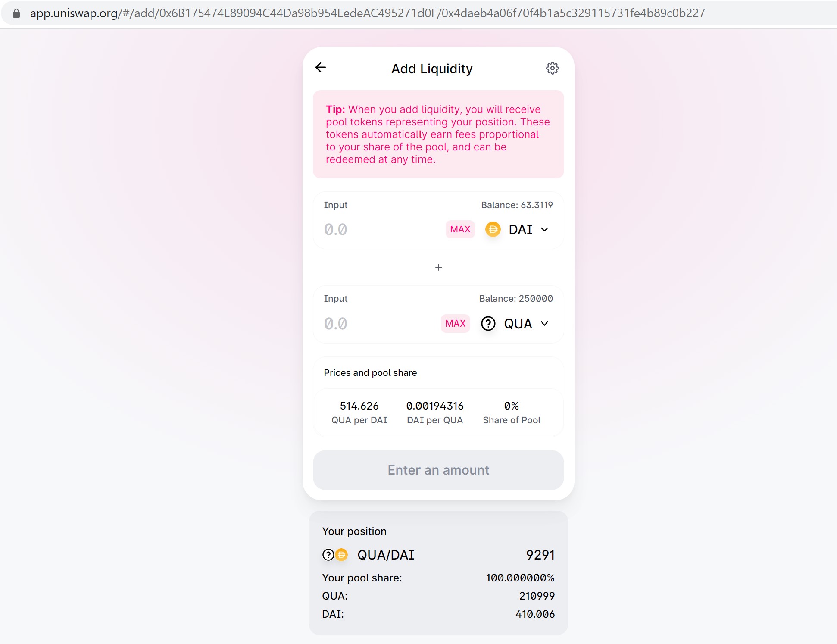
Task: Click the DAI balance 63.3119 label
Action: click(517, 205)
